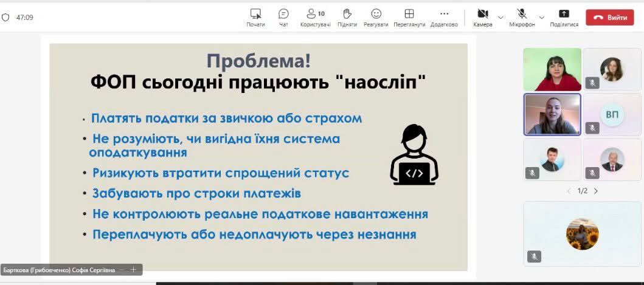Image resolution: width=644 pixels, height=285 pixels.
Task: Click muted mic icon on sunflower tile
Action: (x=534, y=256)
